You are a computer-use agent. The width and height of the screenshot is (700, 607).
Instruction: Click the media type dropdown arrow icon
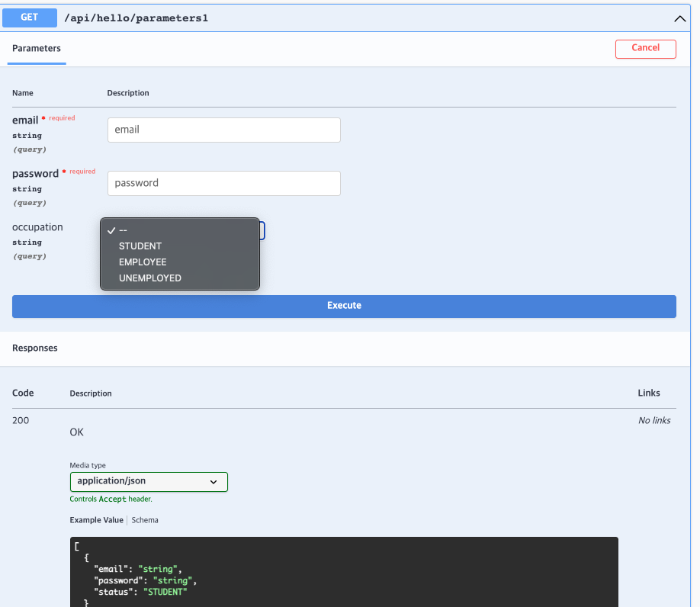coord(214,482)
